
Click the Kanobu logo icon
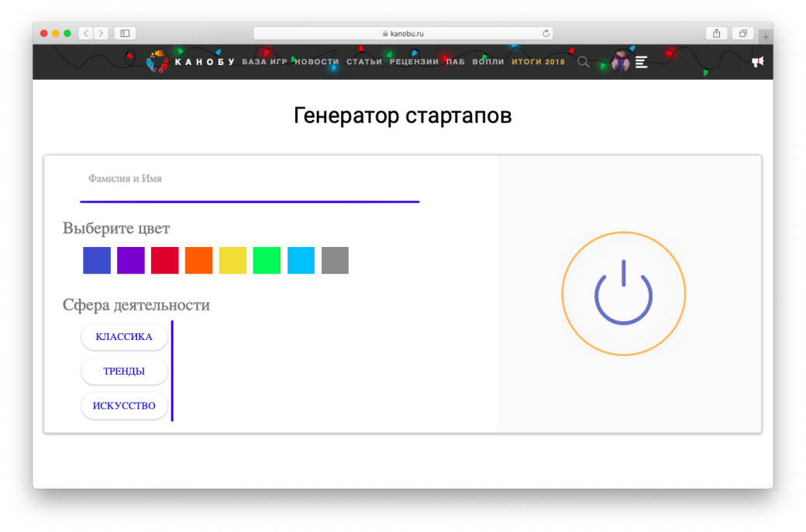coord(158,62)
